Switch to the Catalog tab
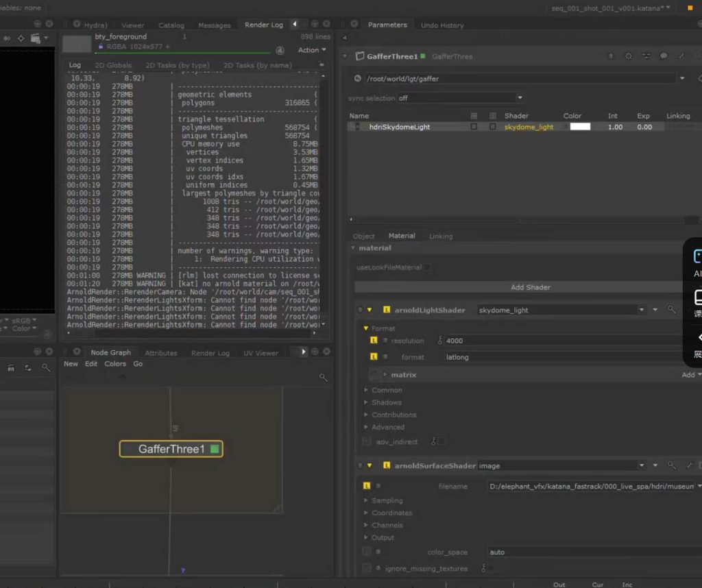702x588 pixels. pos(171,25)
